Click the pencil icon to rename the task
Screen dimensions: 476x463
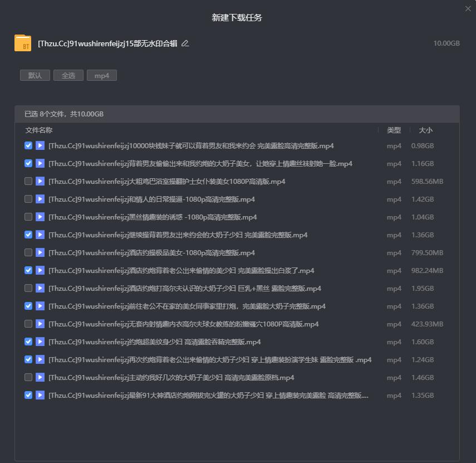point(185,43)
